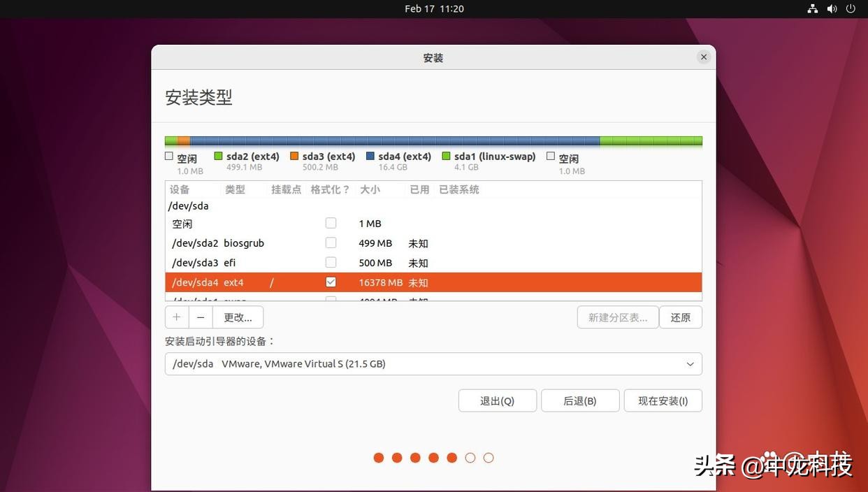Click the 还原 revert button
Image resolution: width=868 pixels, height=492 pixels.
680,317
